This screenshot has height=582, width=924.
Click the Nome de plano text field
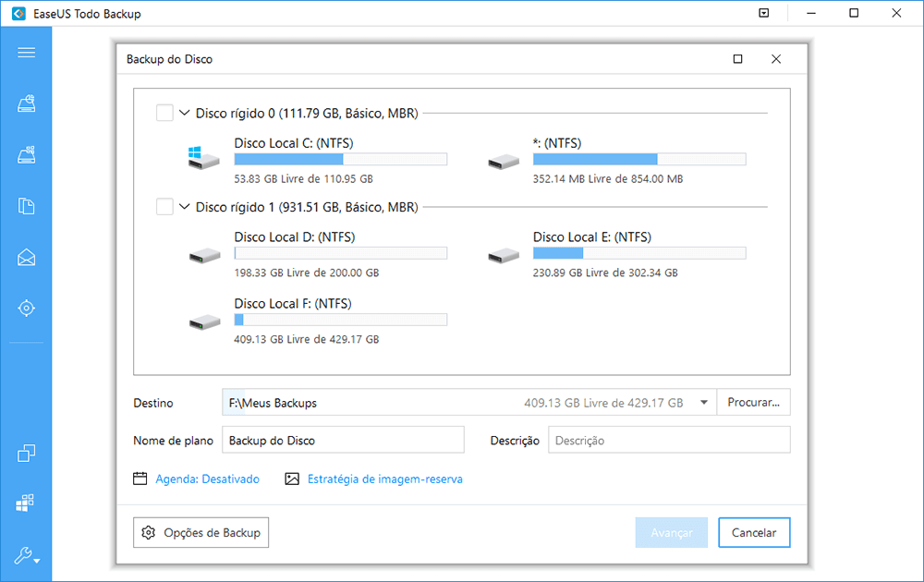click(x=343, y=441)
